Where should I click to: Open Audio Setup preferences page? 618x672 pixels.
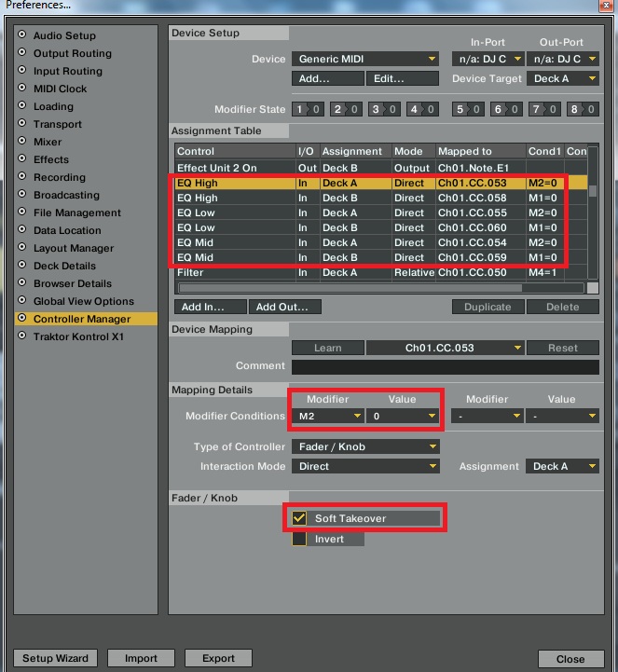pyautogui.click(x=64, y=35)
